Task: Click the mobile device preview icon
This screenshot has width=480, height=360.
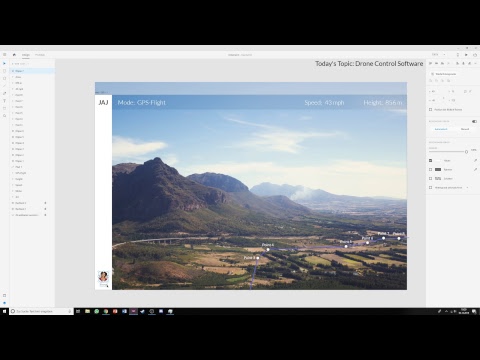Action: click(457, 55)
